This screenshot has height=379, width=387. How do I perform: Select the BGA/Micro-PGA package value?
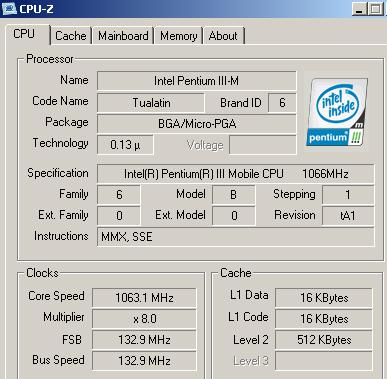point(196,124)
